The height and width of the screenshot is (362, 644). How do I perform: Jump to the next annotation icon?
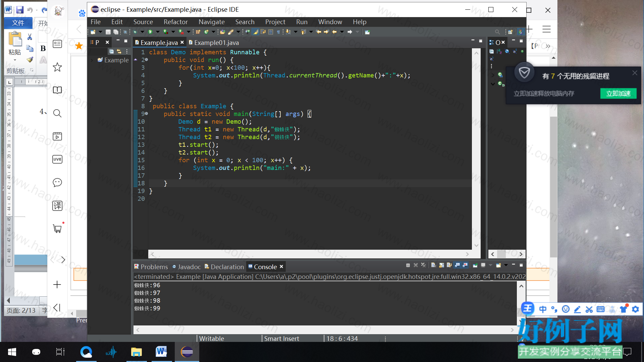(x=288, y=32)
